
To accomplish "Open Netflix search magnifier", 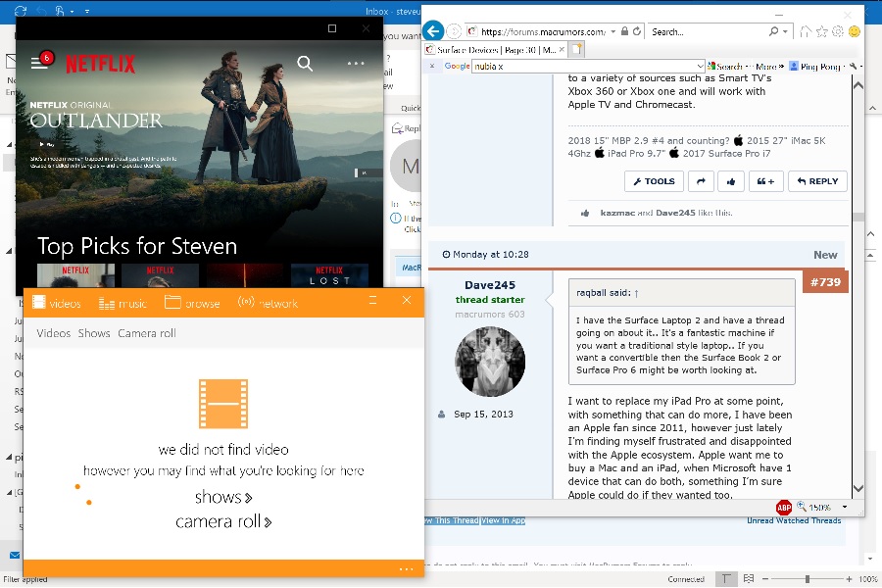I will [305, 64].
